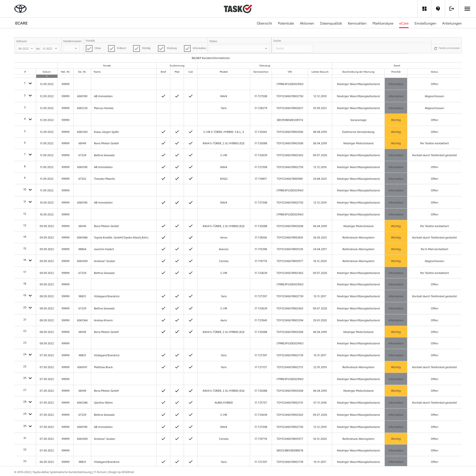Open the 08-2022 start period dropdown
This screenshot has width=476, height=476.
25,49
